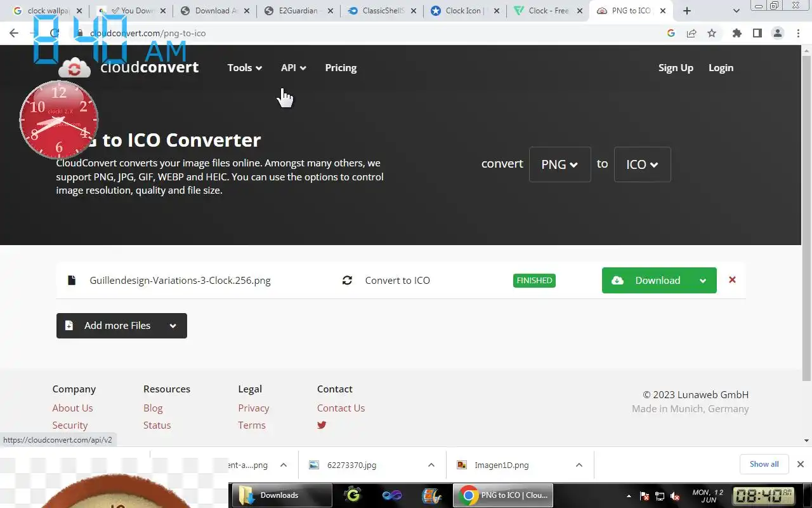Open the ICO target format dropdown
812x508 pixels.
642,164
